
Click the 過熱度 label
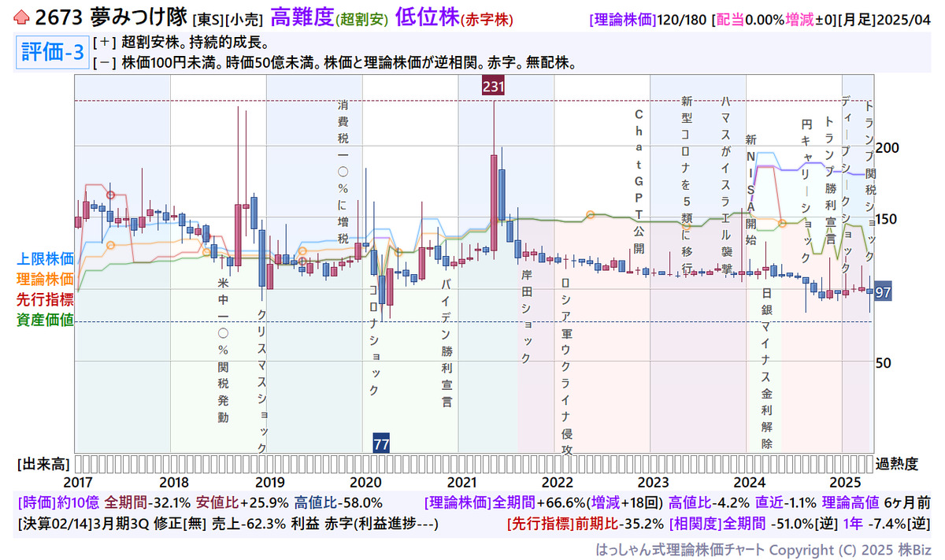coord(897,463)
